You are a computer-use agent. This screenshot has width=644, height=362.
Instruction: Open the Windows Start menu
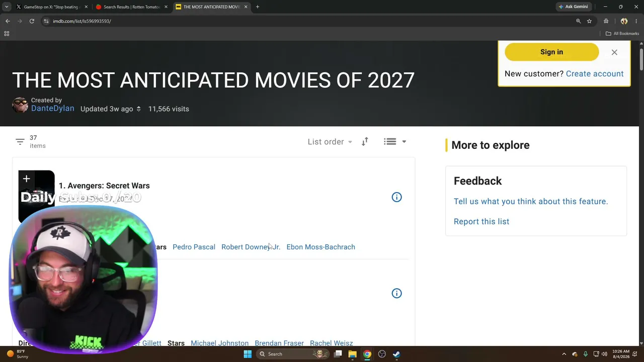tap(248, 354)
